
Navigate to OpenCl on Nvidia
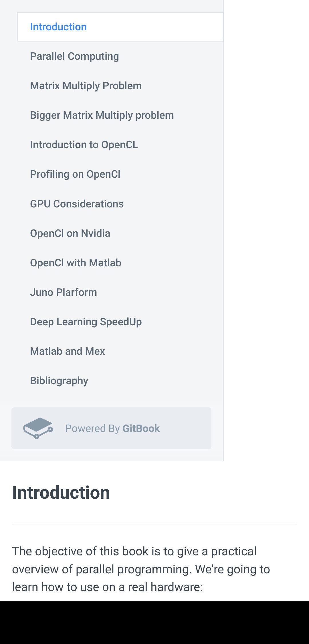click(70, 233)
